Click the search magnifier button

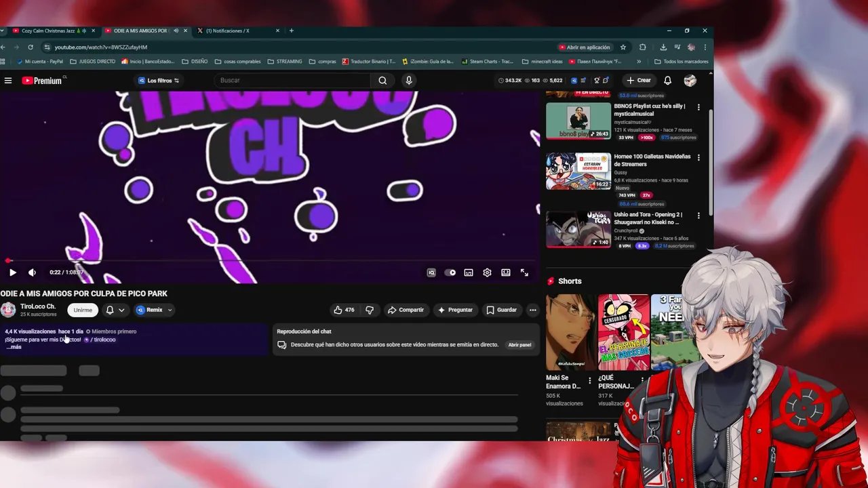pos(382,81)
